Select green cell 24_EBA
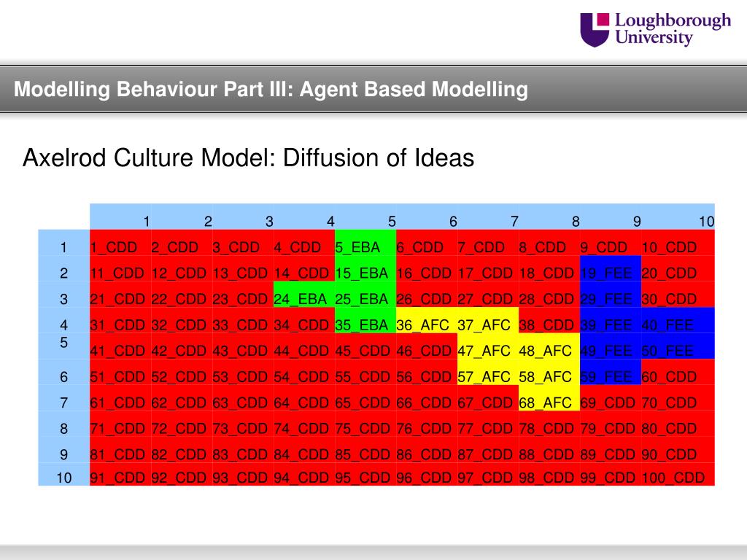 (x=304, y=295)
